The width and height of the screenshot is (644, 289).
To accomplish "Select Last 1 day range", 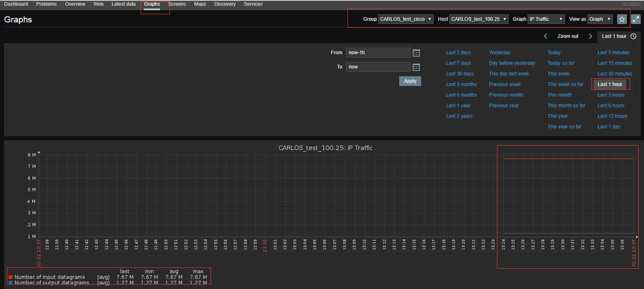I will point(609,127).
